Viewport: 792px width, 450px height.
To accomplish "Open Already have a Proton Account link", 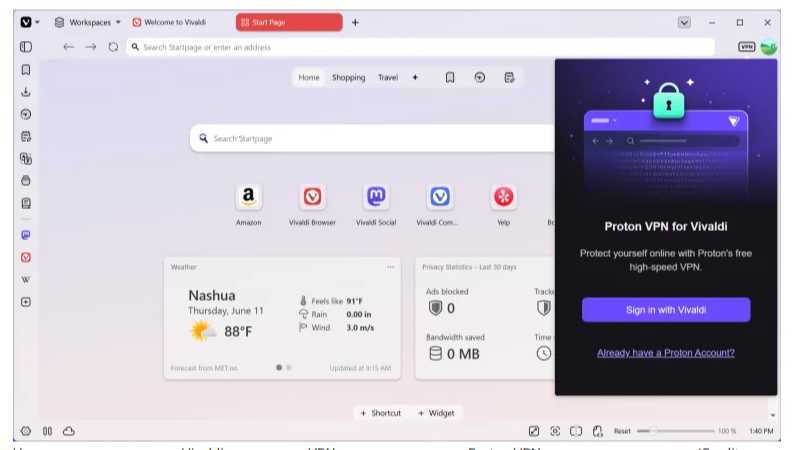I will point(666,353).
